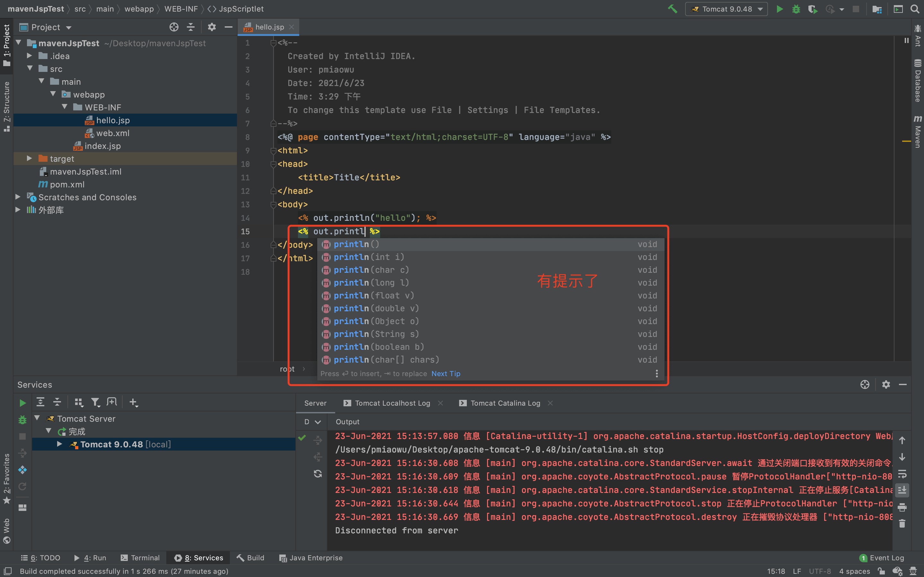Click Collapse All icon in Project panel
Image resolution: width=924 pixels, height=577 pixels.
pos(191,27)
